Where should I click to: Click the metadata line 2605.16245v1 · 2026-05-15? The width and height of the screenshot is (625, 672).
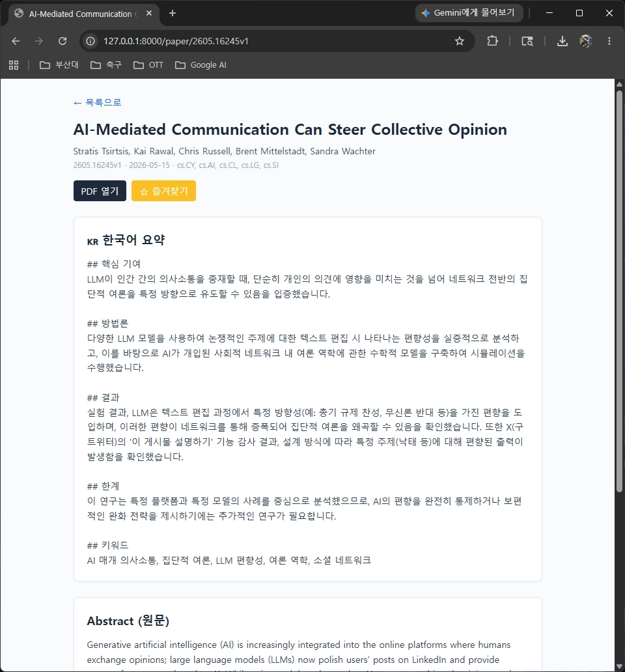pyautogui.click(x=176, y=165)
